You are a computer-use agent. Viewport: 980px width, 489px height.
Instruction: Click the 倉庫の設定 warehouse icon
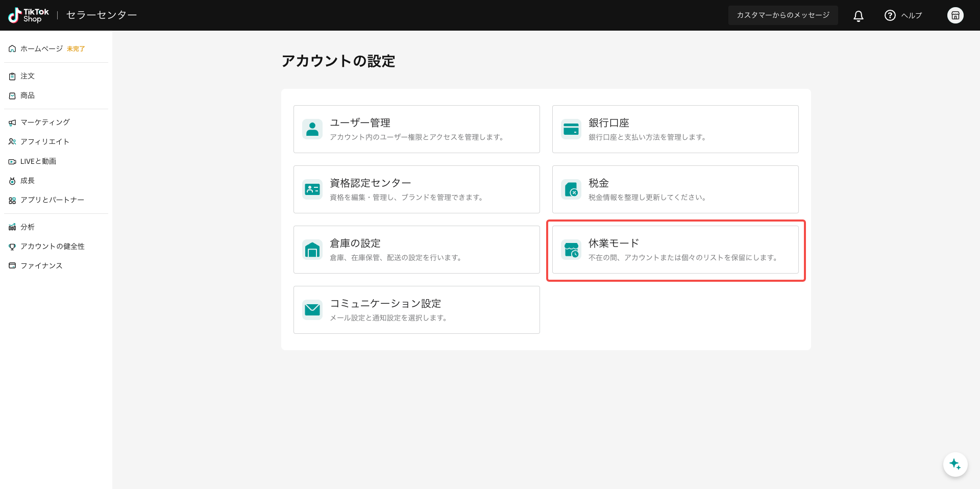[312, 250]
